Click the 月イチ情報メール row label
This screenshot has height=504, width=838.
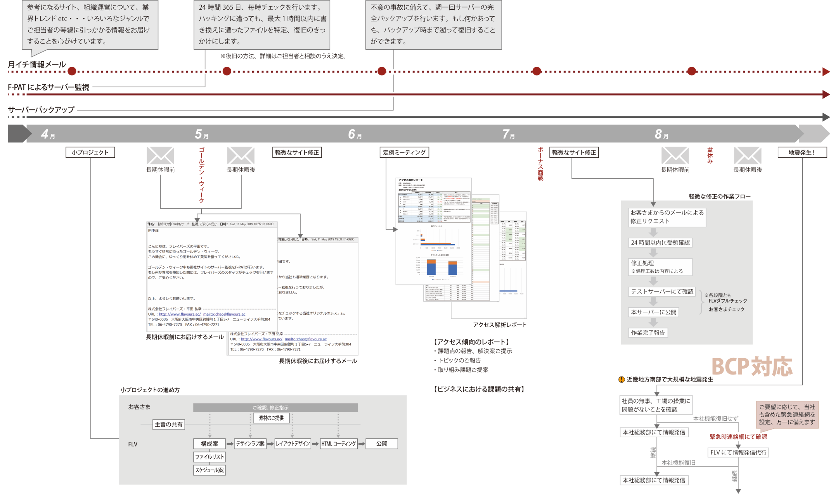[37, 64]
